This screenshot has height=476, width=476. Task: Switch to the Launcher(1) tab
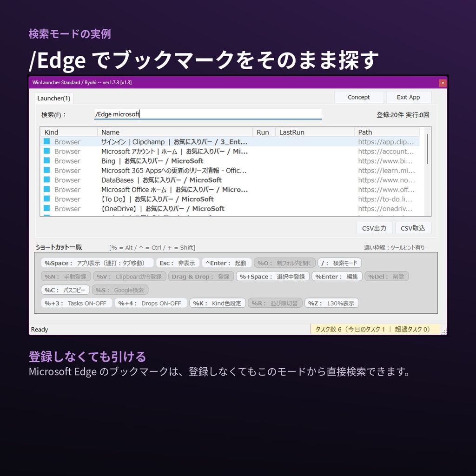point(54,99)
